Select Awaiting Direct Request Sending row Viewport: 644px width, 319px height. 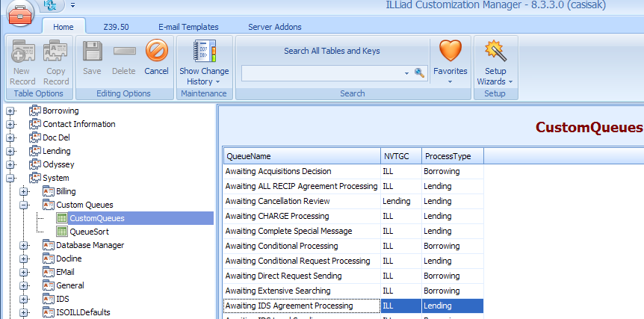click(353, 276)
